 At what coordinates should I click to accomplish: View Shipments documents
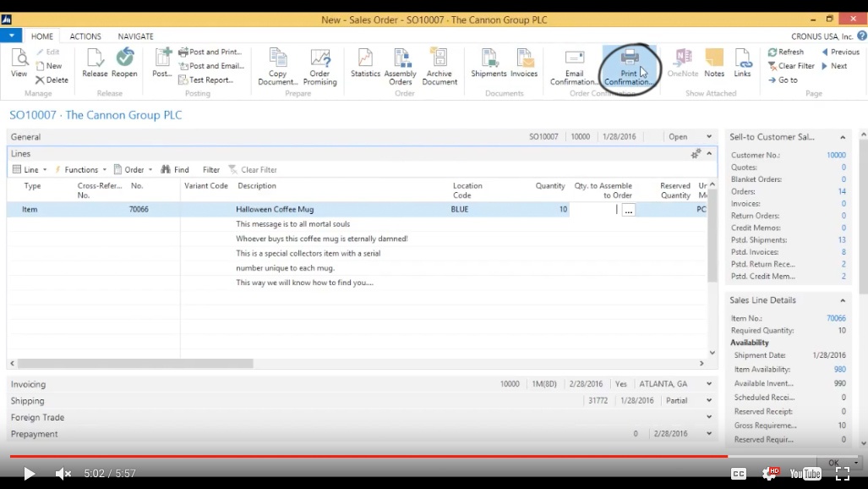[x=489, y=63]
